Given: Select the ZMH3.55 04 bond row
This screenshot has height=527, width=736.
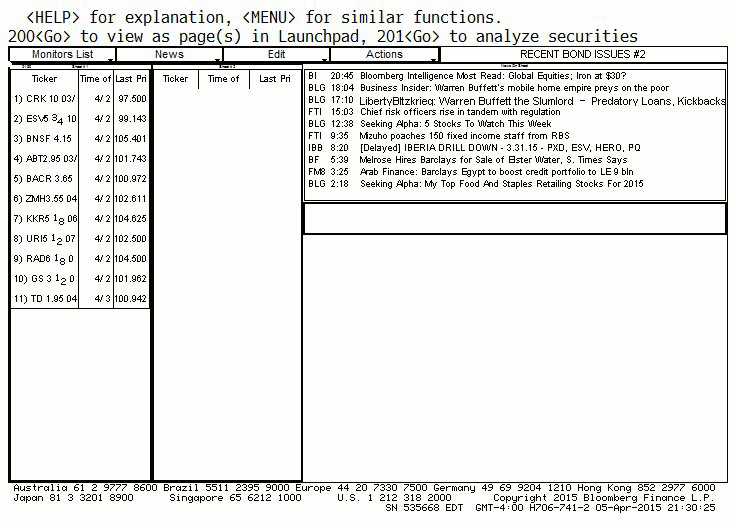Looking at the screenshot, I should click(x=80, y=199).
